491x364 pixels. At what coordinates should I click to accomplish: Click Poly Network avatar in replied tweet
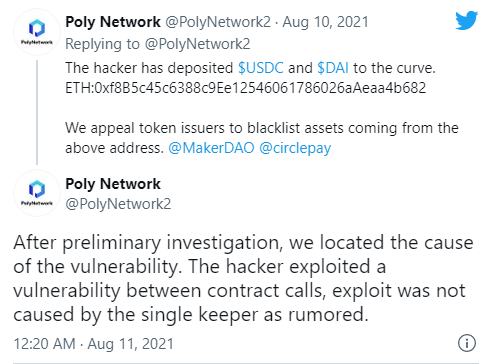coord(37,32)
